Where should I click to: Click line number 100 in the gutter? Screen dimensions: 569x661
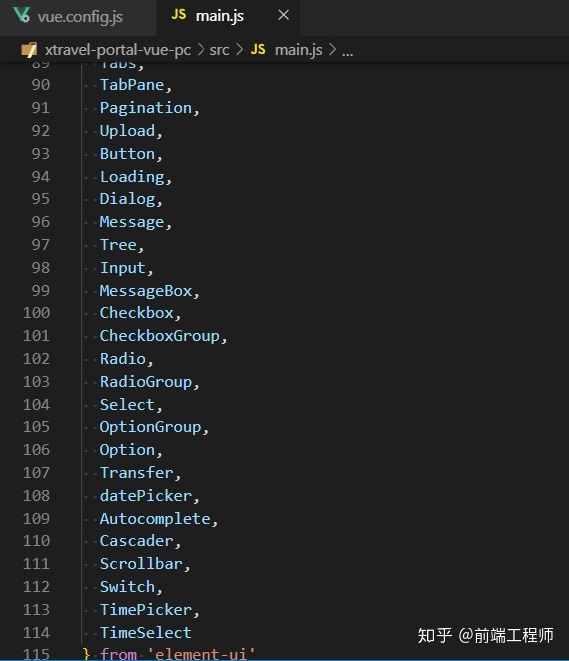[36, 313]
